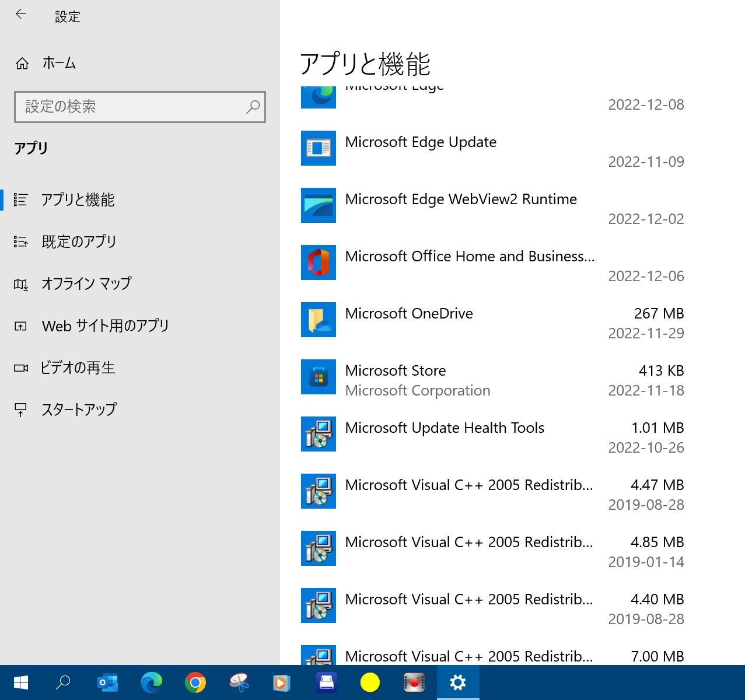This screenshot has height=700, width=745.
Task: Click the icon next to Web サイト用のアプリ
Action: click(x=21, y=326)
